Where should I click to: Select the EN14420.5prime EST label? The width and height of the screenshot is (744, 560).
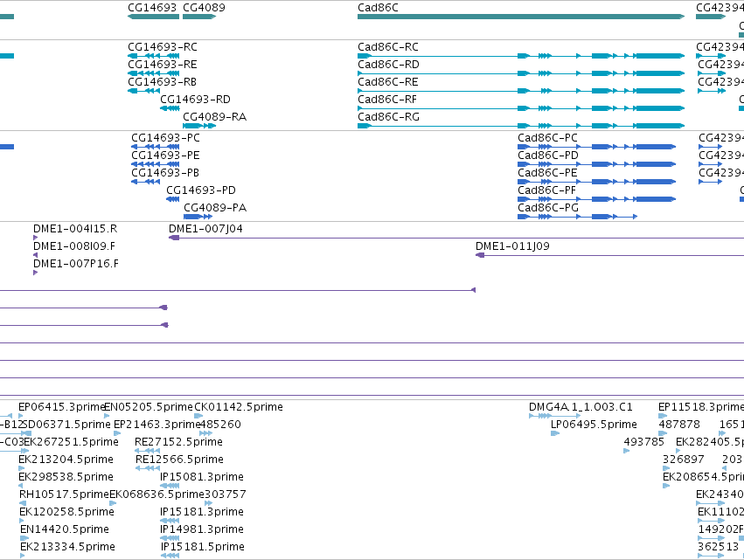(65, 530)
